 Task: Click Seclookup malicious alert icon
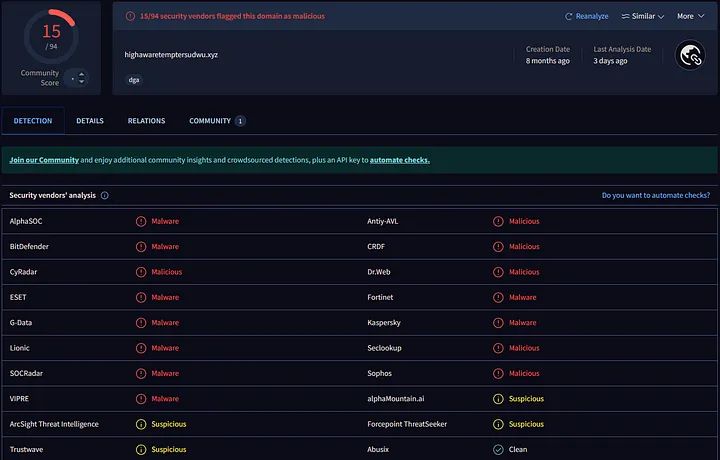498,348
